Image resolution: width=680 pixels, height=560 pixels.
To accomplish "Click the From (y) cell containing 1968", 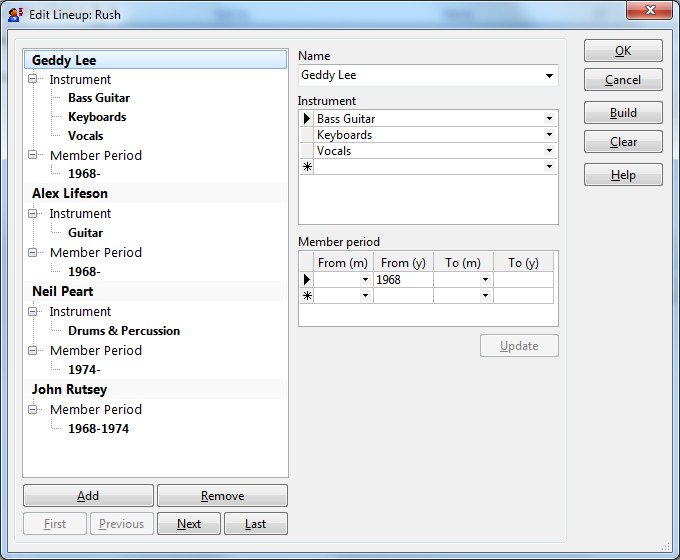I will (x=403, y=280).
